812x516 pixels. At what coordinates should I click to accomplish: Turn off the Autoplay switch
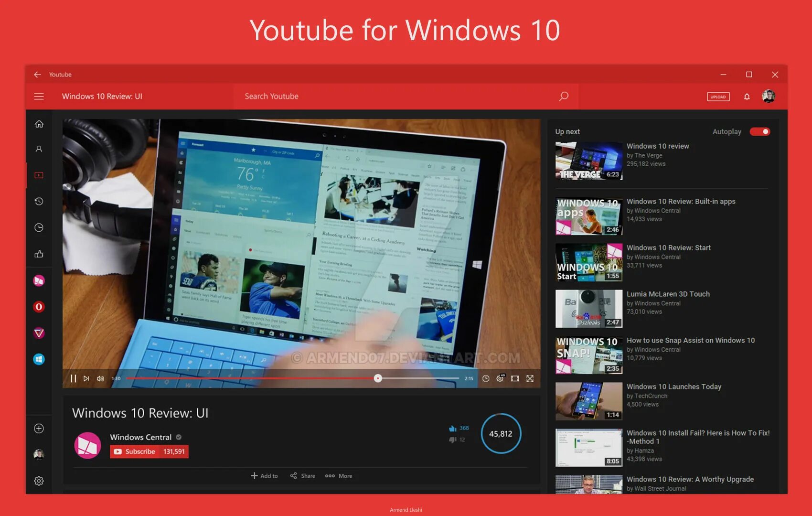click(x=760, y=131)
